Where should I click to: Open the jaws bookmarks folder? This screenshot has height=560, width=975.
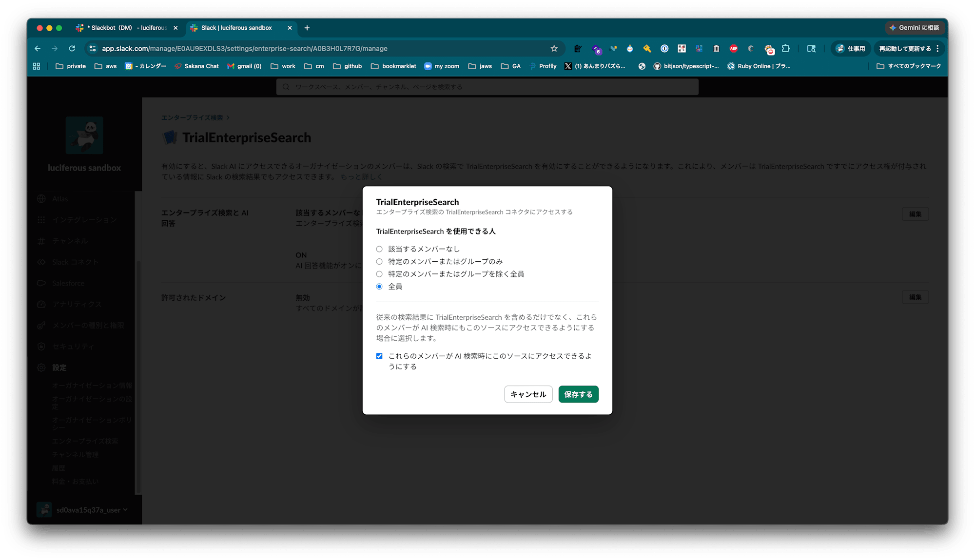(480, 66)
